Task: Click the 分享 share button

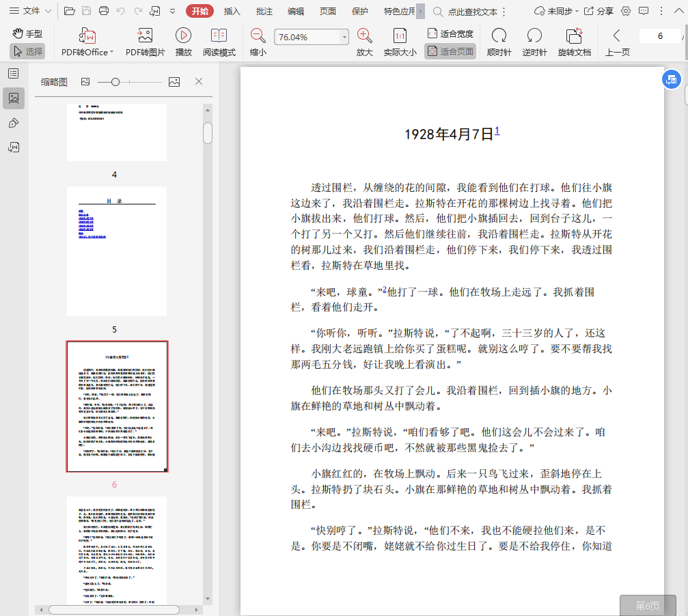Action: [x=598, y=12]
